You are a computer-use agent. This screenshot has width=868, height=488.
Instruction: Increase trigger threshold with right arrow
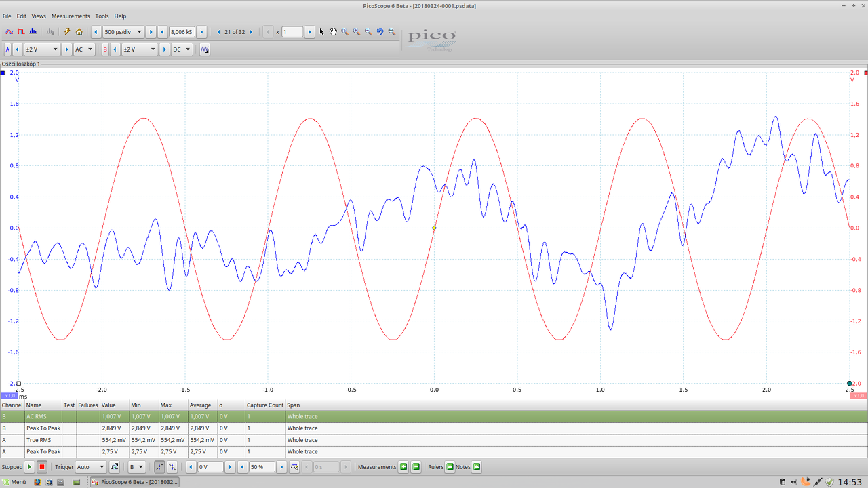click(230, 467)
